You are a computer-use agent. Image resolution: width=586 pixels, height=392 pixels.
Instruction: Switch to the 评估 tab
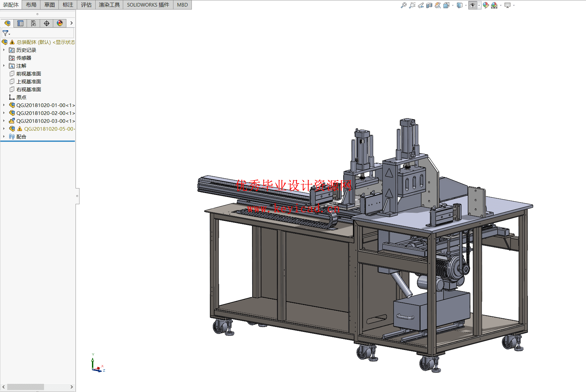pyautogui.click(x=86, y=5)
